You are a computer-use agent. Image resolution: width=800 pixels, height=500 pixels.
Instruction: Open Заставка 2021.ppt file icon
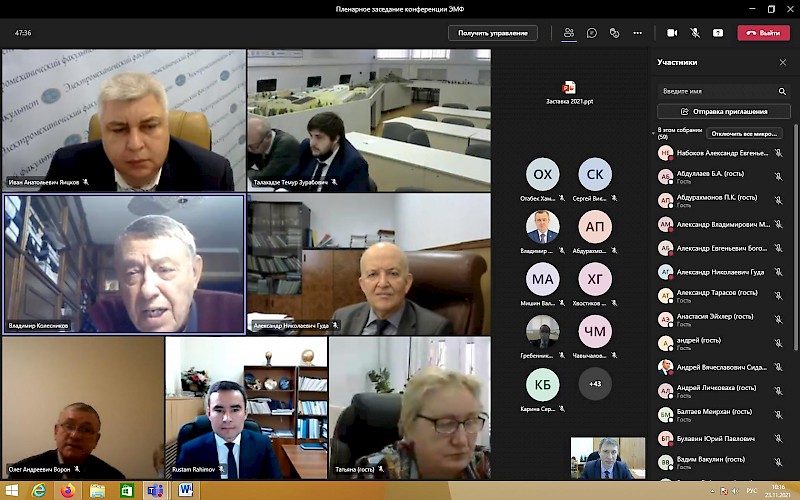(569, 88)
